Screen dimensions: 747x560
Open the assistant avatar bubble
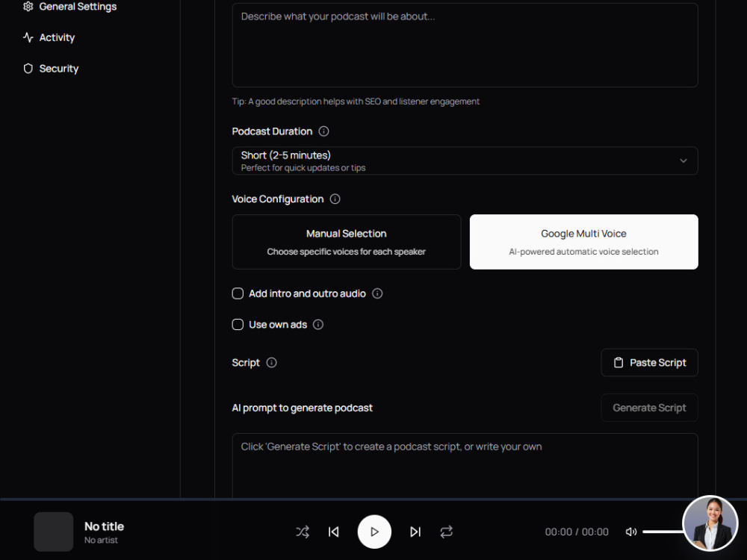pyautogui.click(x=710, y=523)
